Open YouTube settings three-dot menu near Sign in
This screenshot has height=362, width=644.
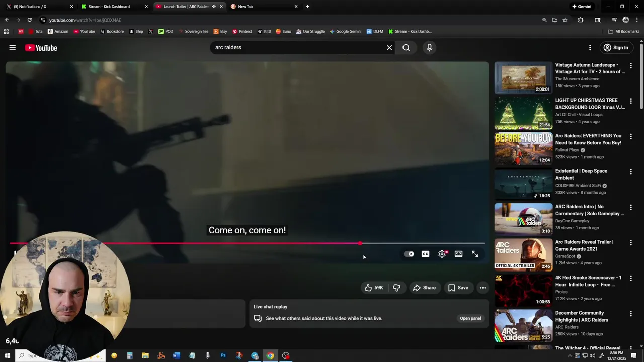[590, 48]
